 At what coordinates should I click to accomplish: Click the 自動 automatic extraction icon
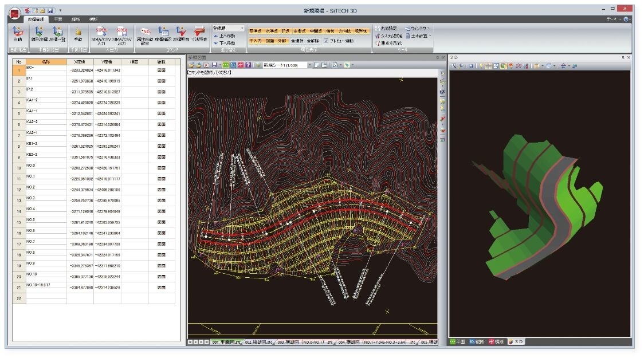(18, 34)
